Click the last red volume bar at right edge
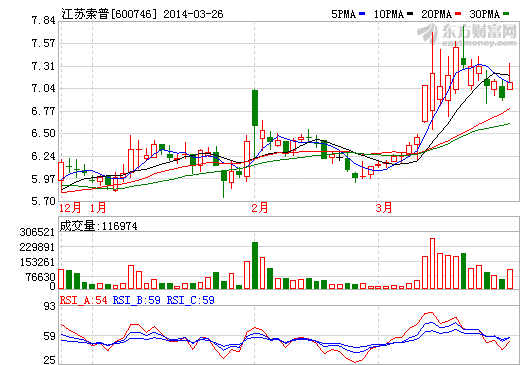Screen dimensions: 520x365 510,279
